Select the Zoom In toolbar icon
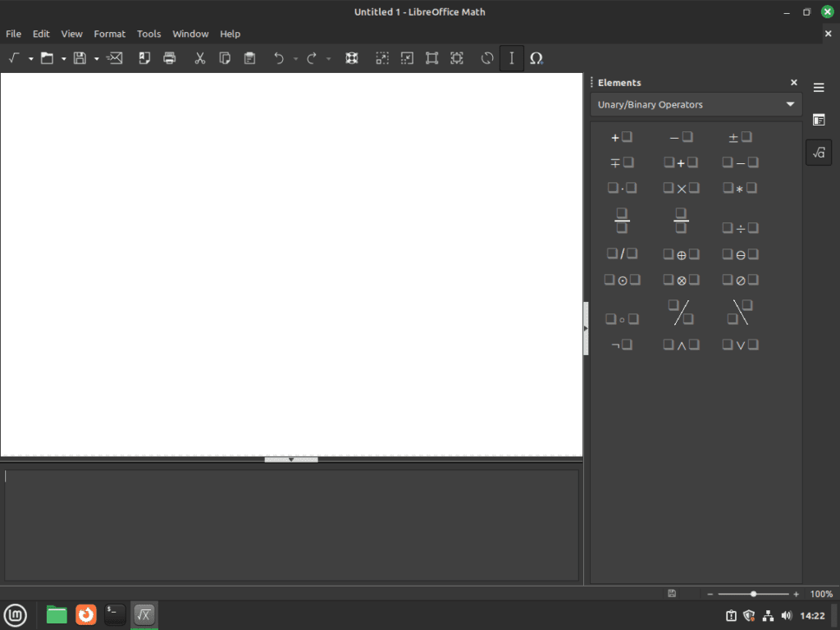The height and width of the screenshot is (630, 840). 382,58
